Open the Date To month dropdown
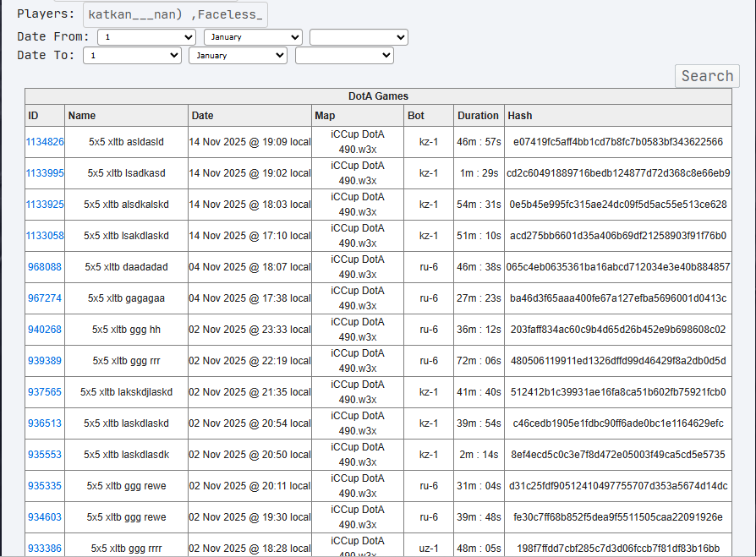The height and width of the screenshot is (557, 756). pyautogui.click(x=238, y=56)
